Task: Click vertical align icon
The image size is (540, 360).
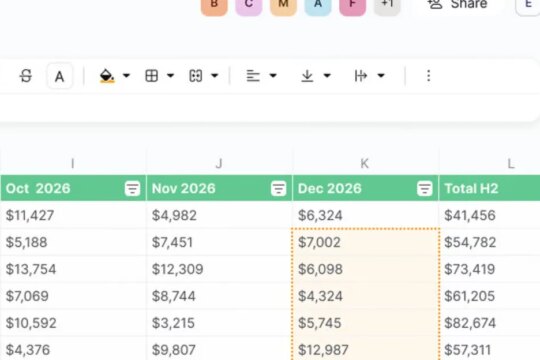Action: [307, 75]
